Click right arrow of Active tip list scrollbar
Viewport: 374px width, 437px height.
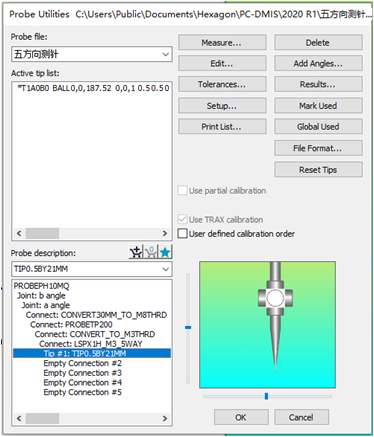(x=165, y=233)
